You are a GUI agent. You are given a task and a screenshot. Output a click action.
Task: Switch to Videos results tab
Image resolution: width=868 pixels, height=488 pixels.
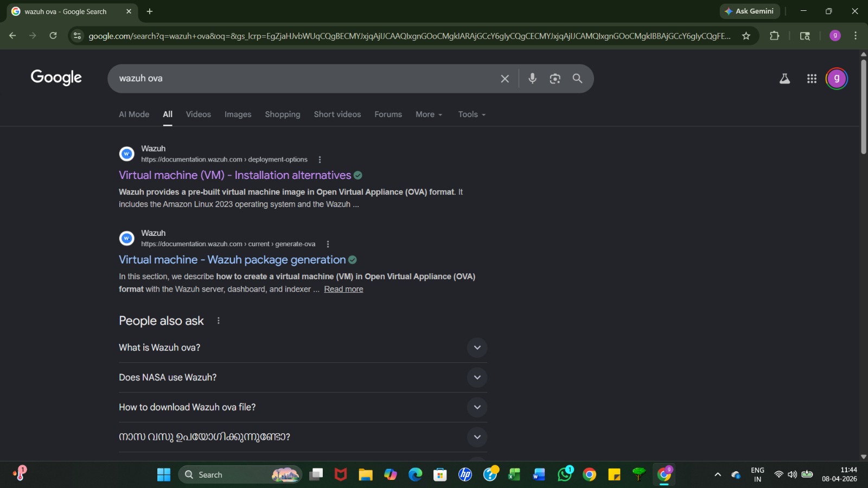click(x=199, y=114)
